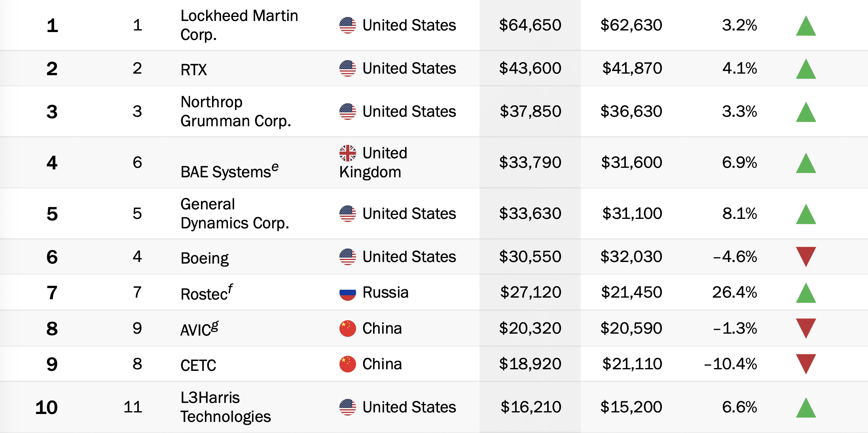Click China flag in the CETC row
The image size is (868, 433).
pyautogui.click(x=347, y=364)
